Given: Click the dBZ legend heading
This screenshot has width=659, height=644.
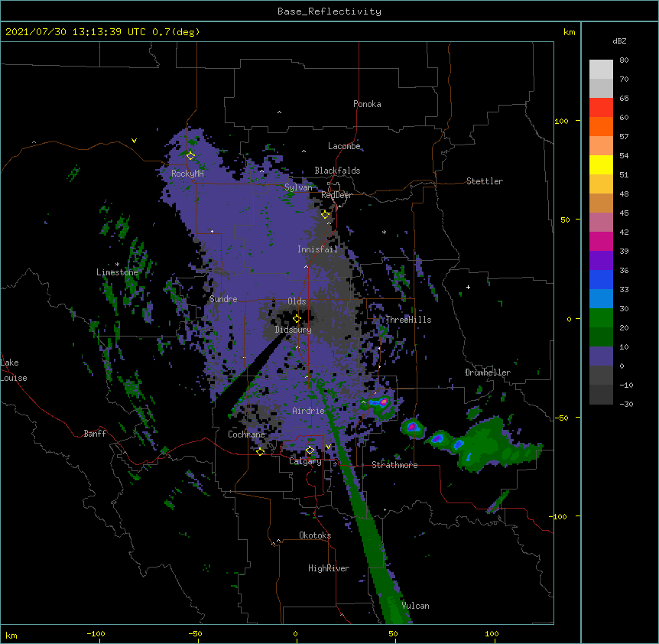Looking at the screenshot, I should coord(619,41).
